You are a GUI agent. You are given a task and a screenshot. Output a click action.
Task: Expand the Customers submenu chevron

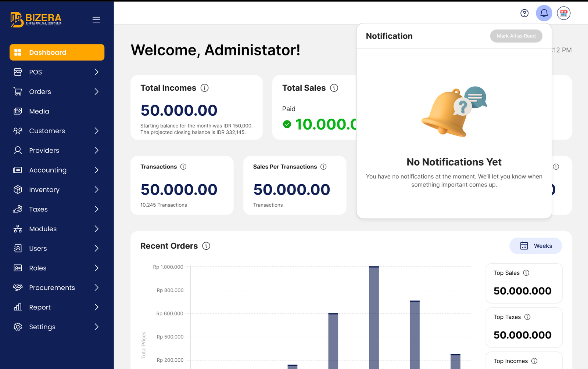[96, 131]
